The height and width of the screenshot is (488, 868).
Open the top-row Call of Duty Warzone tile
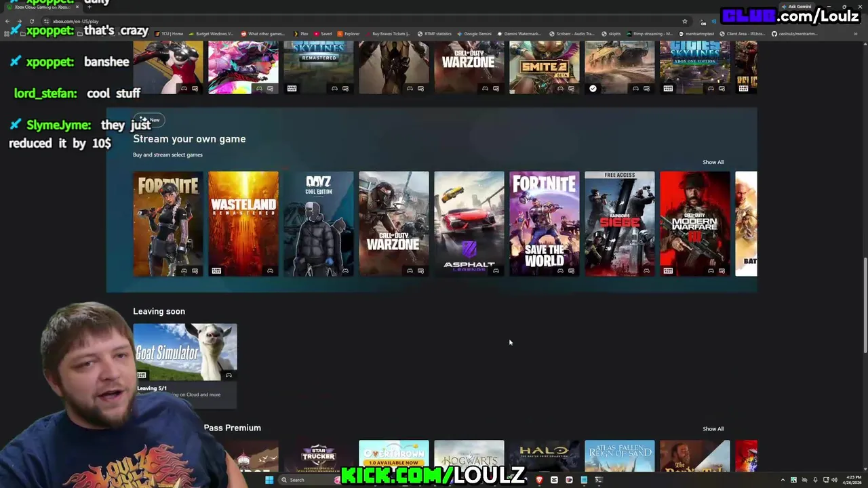(x=469, y=67)
